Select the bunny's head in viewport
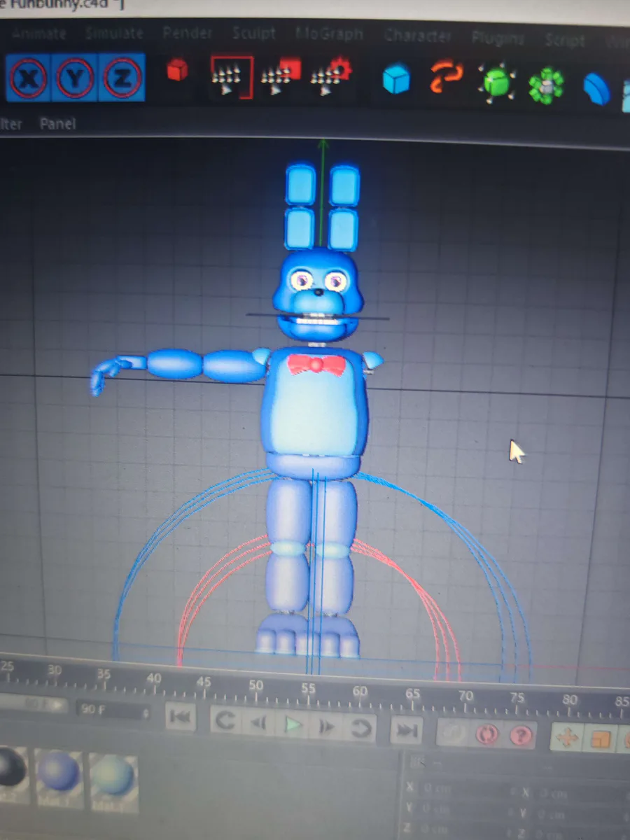Screen dimensions: 630x840 click(x=319, y=294)
